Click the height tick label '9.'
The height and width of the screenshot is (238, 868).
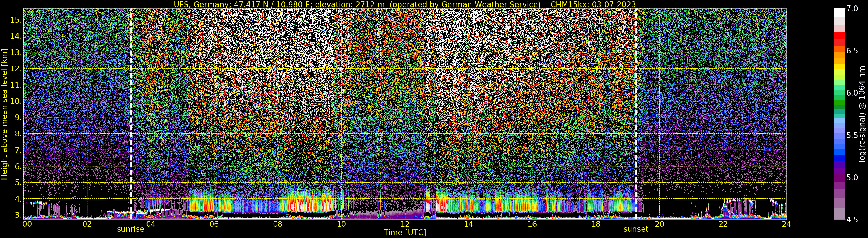pyautogui.click(x=18, y=118)
